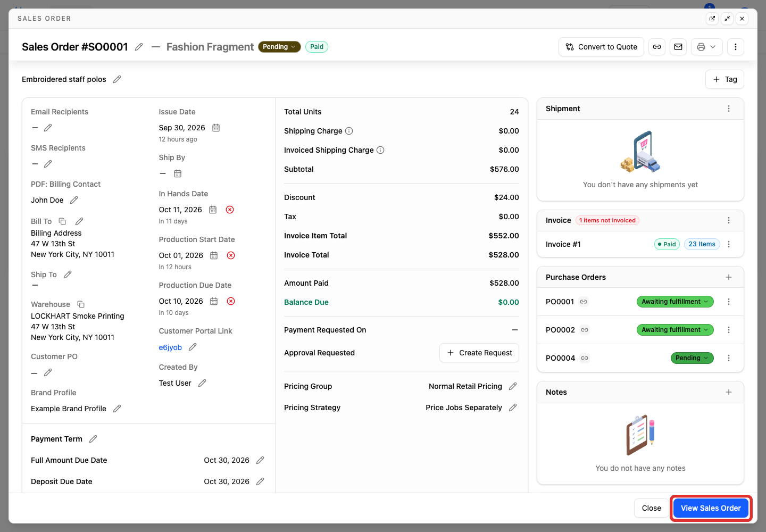Click the View Sales Order button
The width and height of the screenshot is (766, 532).
pyautogui.click(x=711, y=508)
